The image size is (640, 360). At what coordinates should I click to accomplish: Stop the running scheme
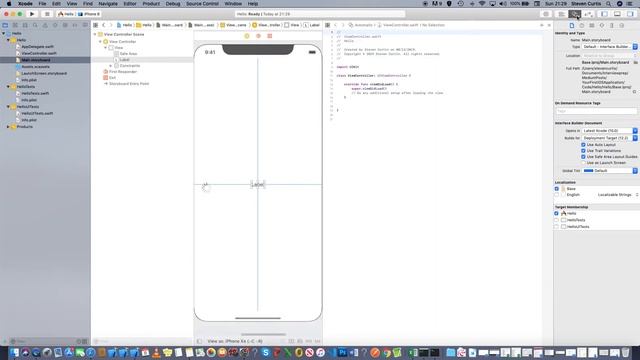click(47, 14)
